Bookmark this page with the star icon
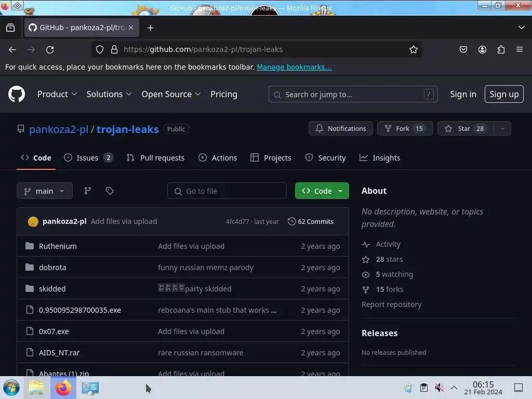The width and height of the screenshot is (532, 399). (x=413, y=49)
